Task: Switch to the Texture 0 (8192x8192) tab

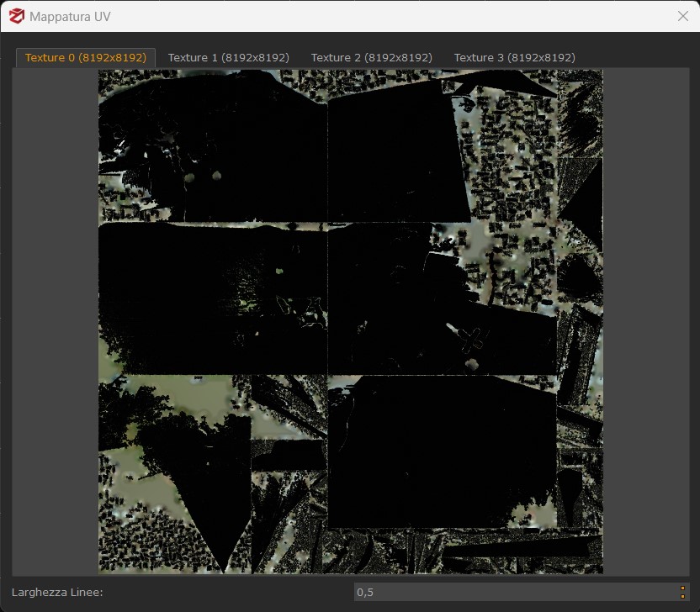Action: pos(86,57)
